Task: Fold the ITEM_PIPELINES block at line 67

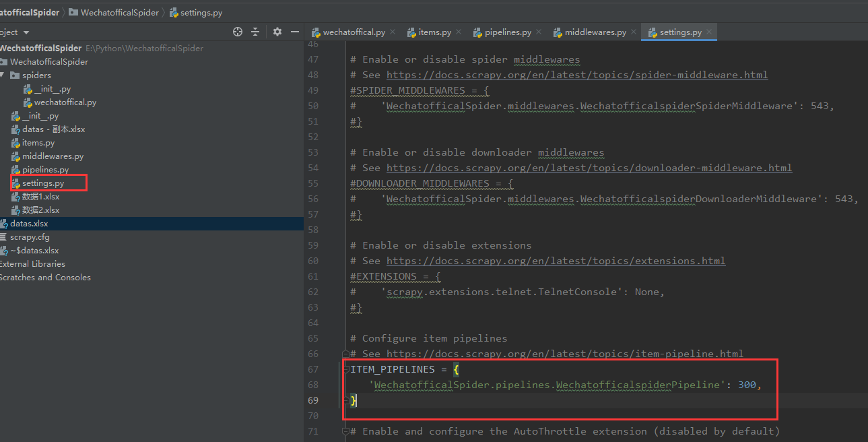Action: (x=345, y=369)
